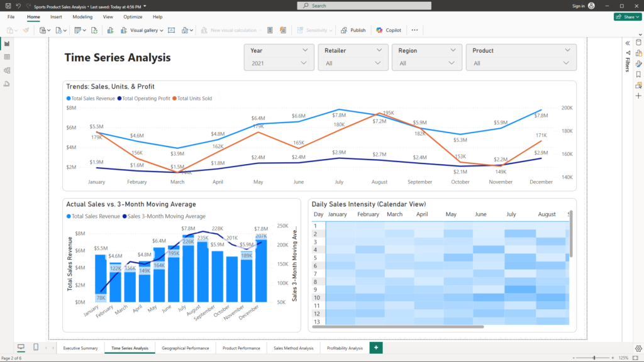Click the Save icon in title bar
The width and height of the screenshot is (644, 362).
point(7,6)
